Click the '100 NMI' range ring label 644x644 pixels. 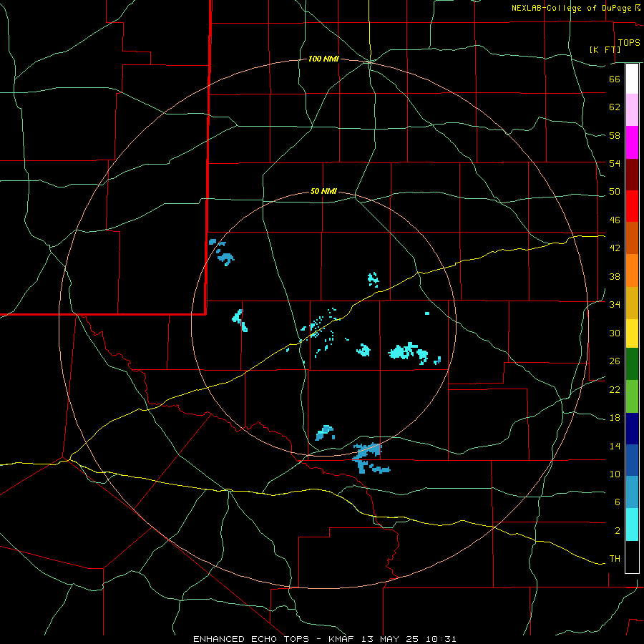tap(323, 59)
